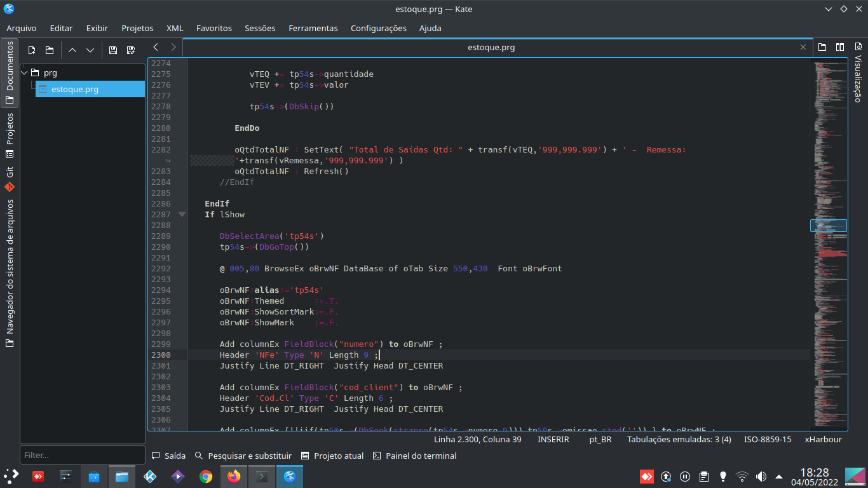Click the new tab icon beside the tab bar

[822, 47]
